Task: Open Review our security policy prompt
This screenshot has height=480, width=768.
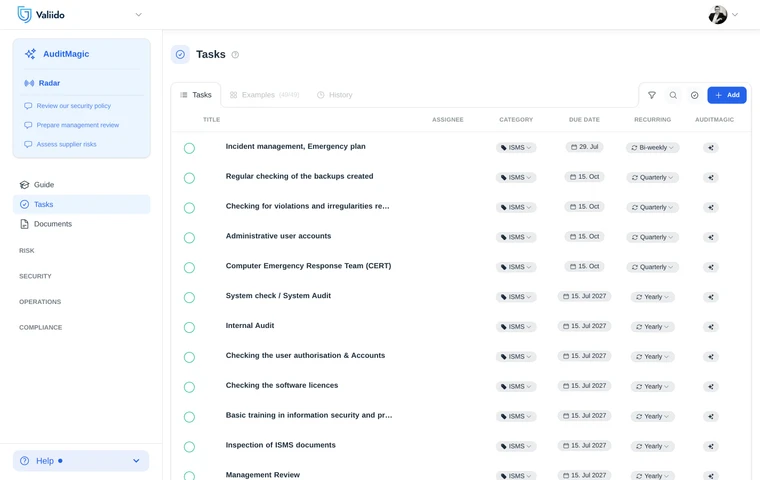Action: pos(73,106)
